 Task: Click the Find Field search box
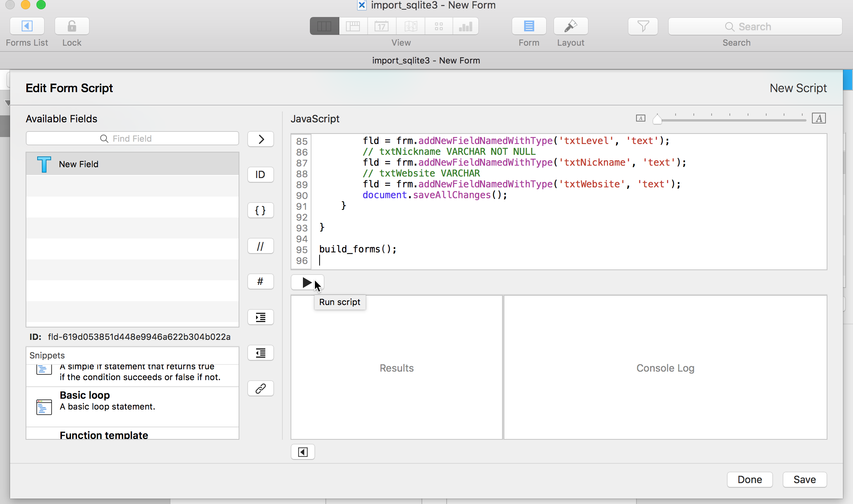point(132,139)
